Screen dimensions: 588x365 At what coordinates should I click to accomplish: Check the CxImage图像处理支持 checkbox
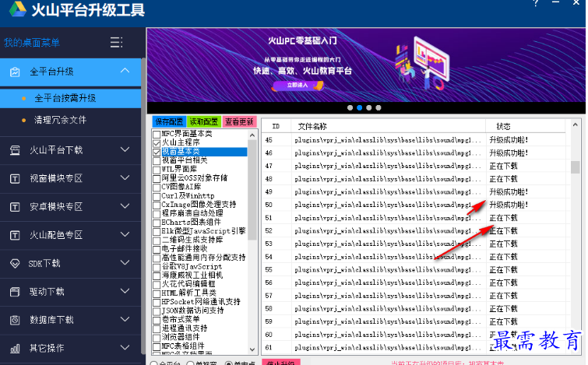157,205
